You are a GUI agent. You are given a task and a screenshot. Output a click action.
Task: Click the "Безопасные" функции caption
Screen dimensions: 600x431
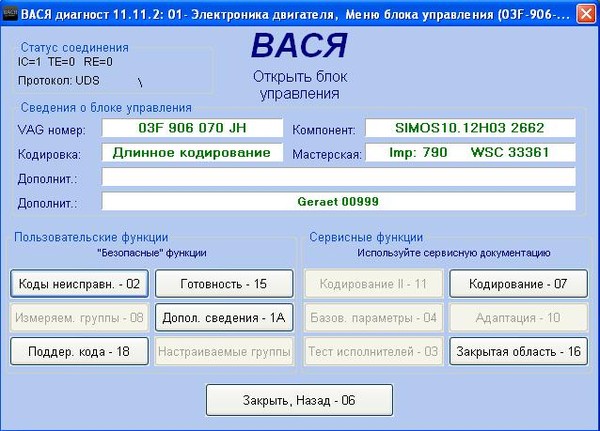152,253
